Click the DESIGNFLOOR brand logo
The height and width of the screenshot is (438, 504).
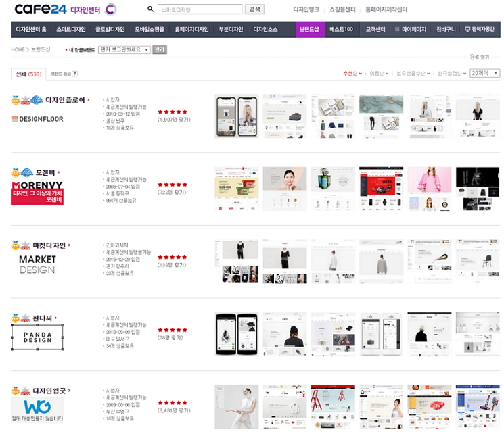[x=37, y=119]
